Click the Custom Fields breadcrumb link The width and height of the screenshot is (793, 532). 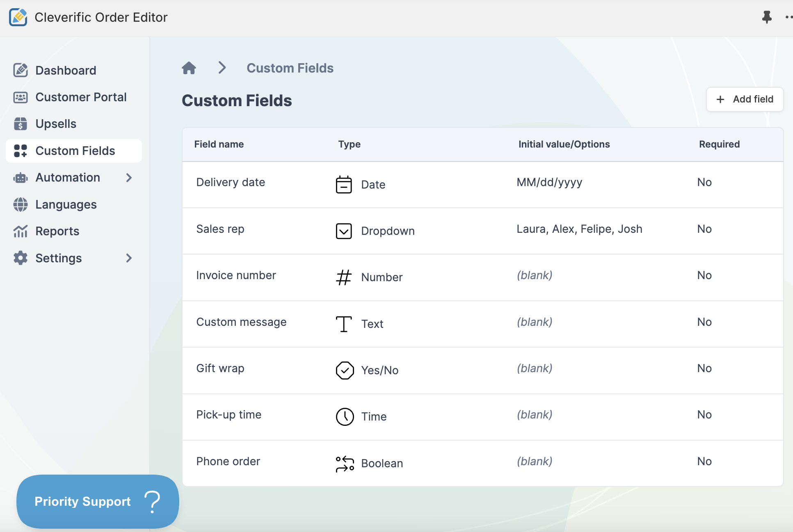pos(290,68)
